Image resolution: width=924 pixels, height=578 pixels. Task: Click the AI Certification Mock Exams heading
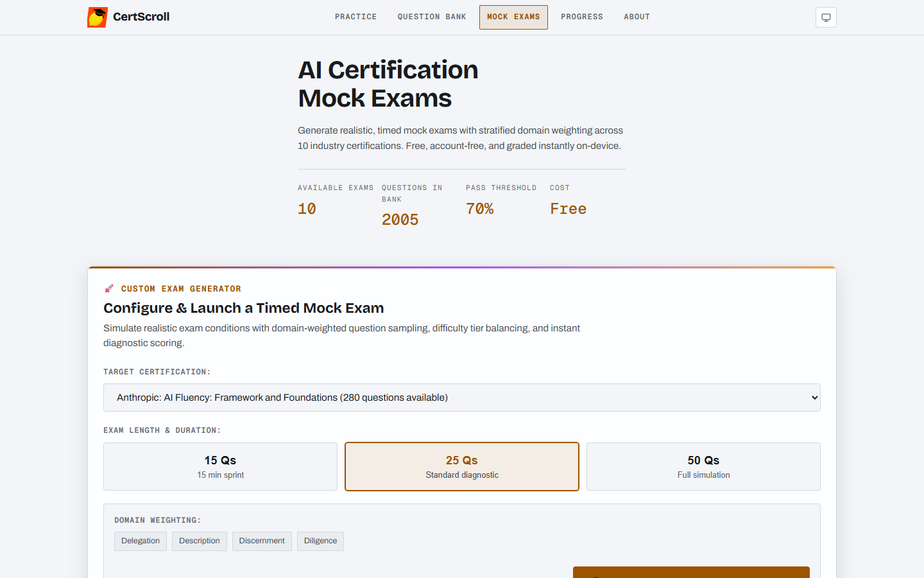click(x=388, y=84)
